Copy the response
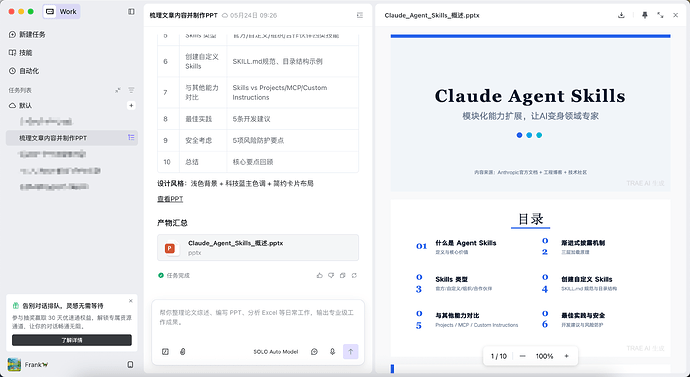690x377 pixels. [342, 275]
